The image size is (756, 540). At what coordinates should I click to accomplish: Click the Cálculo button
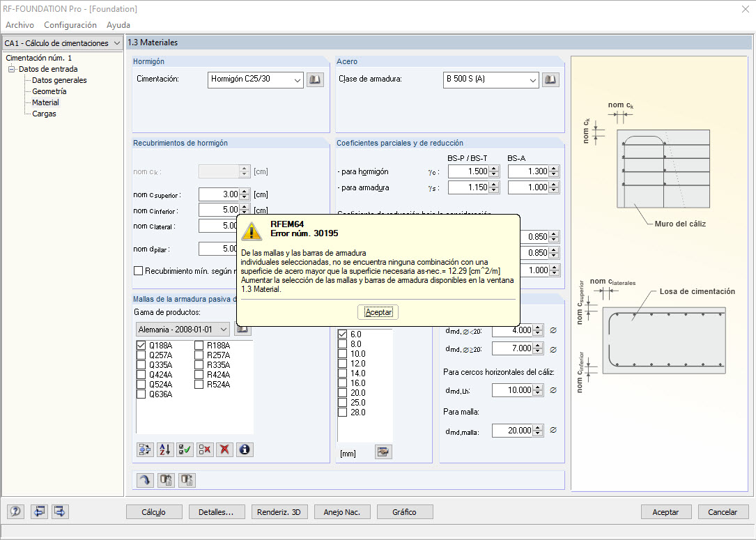coord(154,512)
